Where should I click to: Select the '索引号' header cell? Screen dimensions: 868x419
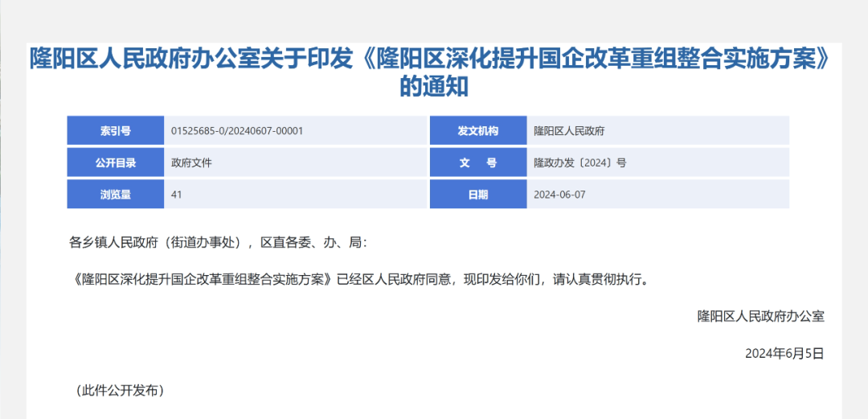pos(115,130)
